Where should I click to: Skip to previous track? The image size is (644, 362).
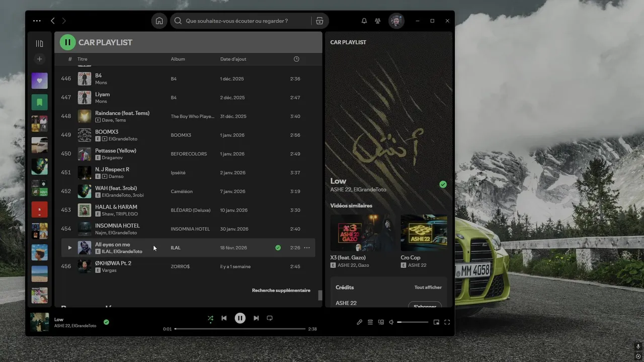pos(224,318)
